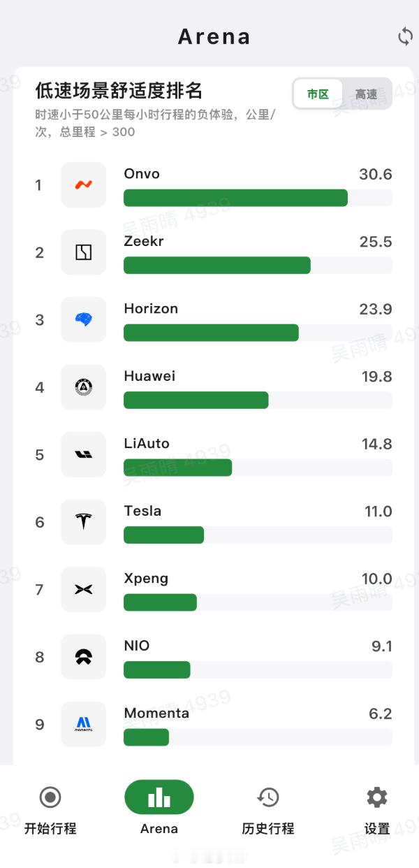Tap the Huawei brand logo icon

pos(84,387)
